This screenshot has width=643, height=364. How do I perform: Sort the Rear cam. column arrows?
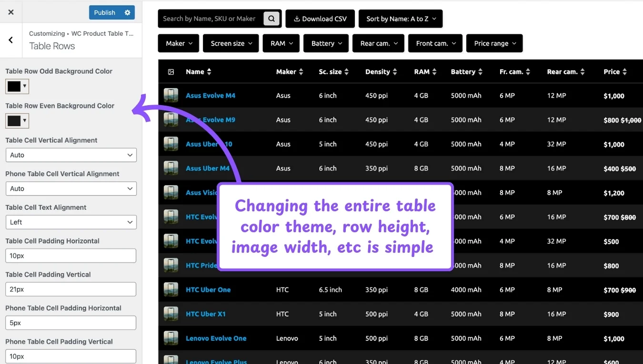583,72
